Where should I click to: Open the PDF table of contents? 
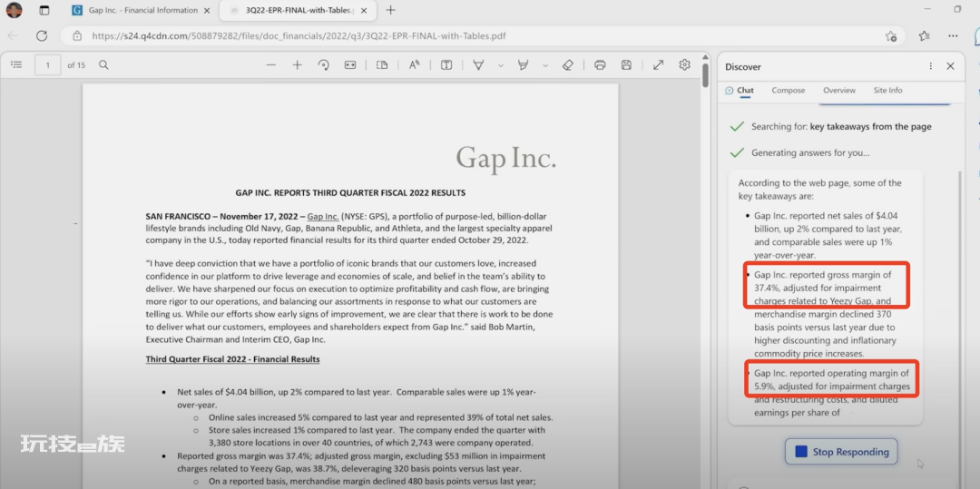click(17, 65)
